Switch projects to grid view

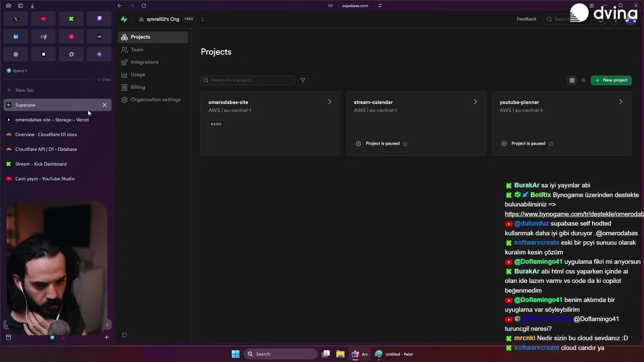(x=572, y=80)
